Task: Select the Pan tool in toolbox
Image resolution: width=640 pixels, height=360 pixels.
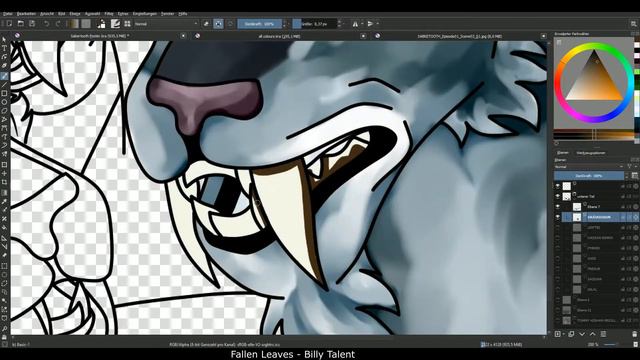Action: click(4, 337)
